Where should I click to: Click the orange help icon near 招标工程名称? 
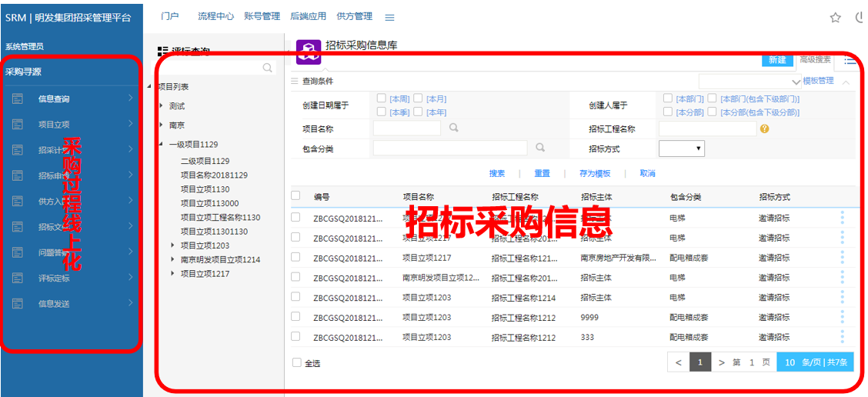tap(764, 129)
